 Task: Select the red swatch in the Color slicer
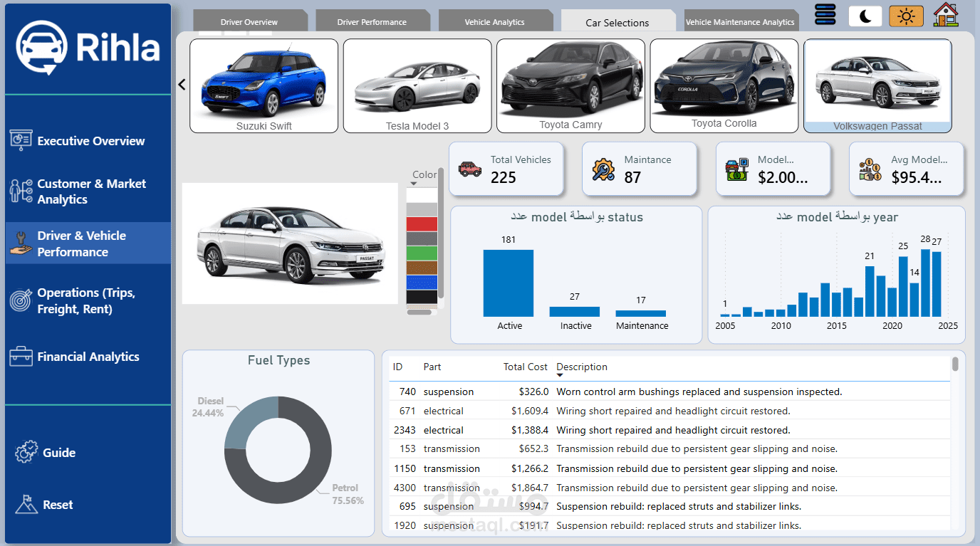tap(422, 224)
